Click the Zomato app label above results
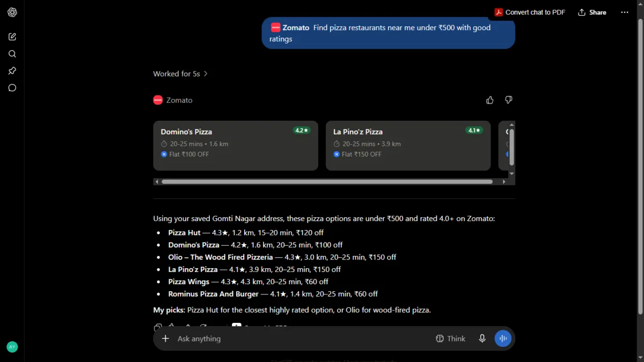The width and height of the screenshot is (644, 362). coord(173,100)
